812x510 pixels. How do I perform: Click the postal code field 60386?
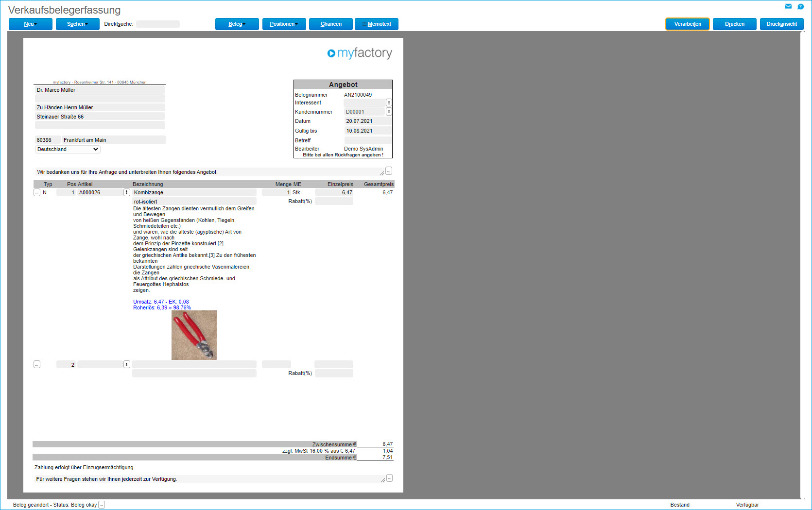tap(48, 140)
